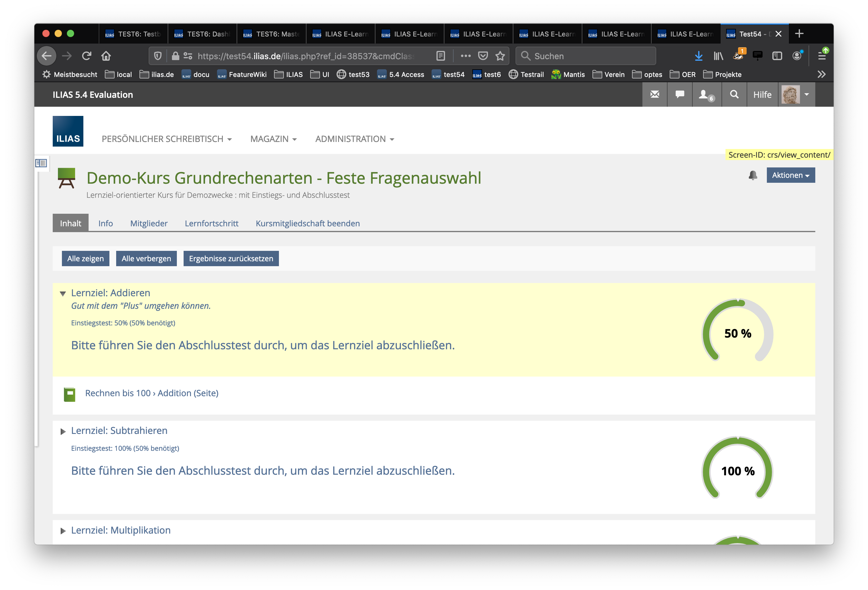This screenshot has height=590, width=868.
Task: Open the Magazin menu
Action: (x=273, y=139)
